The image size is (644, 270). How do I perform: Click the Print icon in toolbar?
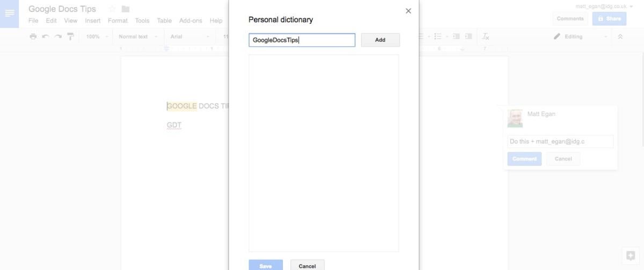(33, 37)
